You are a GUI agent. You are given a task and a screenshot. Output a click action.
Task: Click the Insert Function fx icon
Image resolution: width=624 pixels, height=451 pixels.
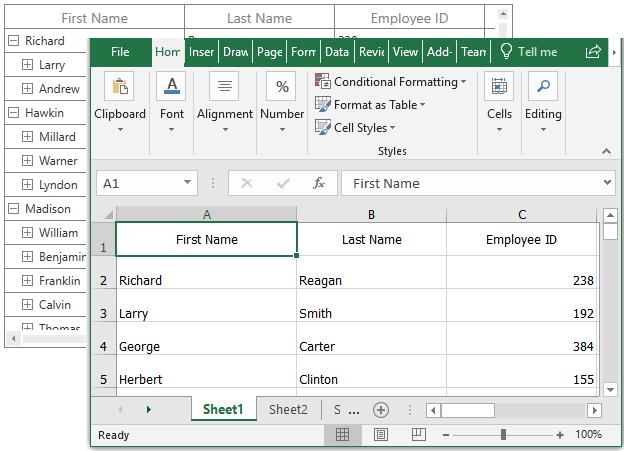click(319, 183)
